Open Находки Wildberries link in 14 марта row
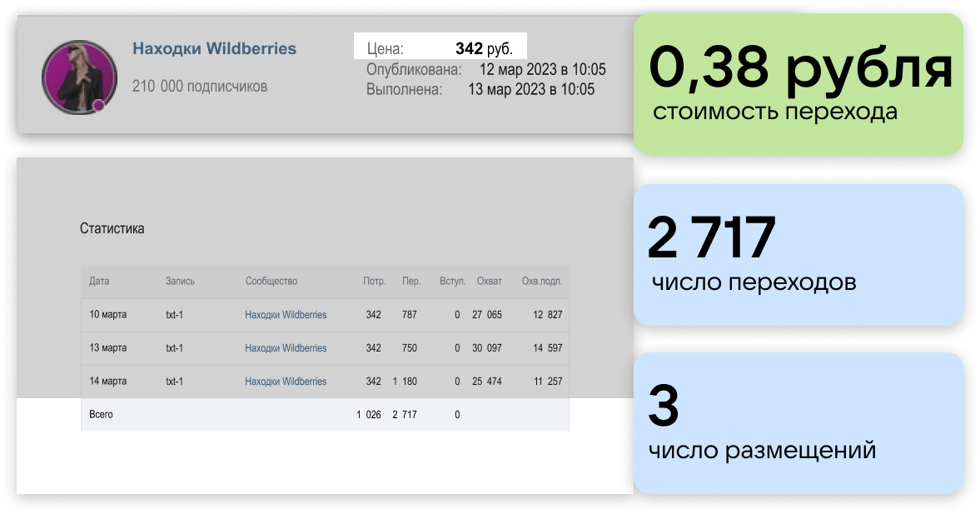Viewport: 980px width, 514px height. 286,382
